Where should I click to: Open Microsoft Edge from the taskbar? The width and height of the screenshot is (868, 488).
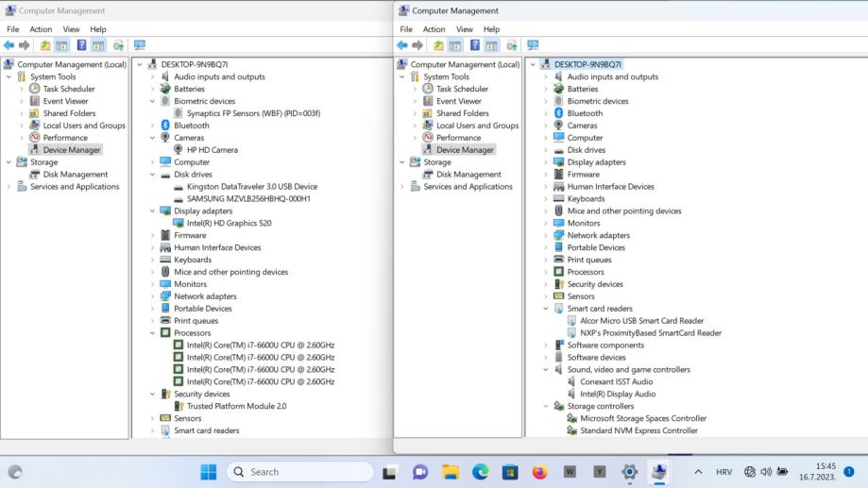(481, 472)
